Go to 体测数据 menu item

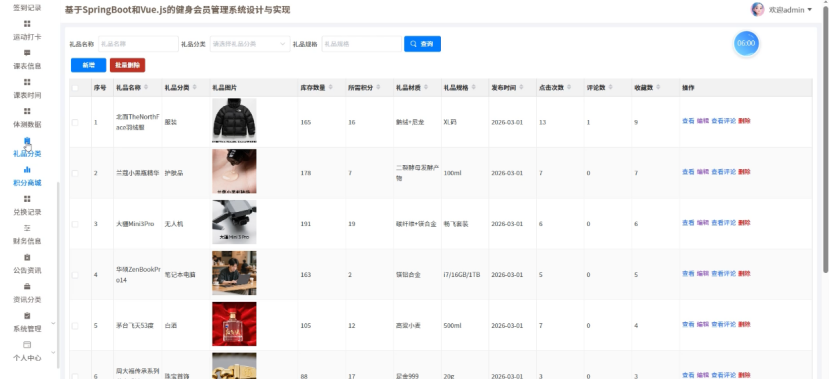tap(27, 124)
